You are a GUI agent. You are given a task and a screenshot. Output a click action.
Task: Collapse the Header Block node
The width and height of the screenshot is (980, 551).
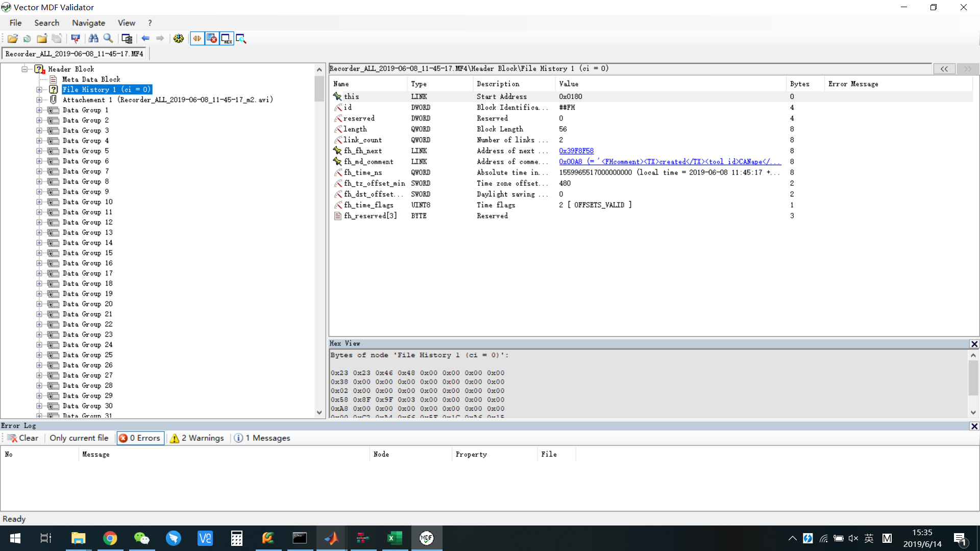[24, 69]
